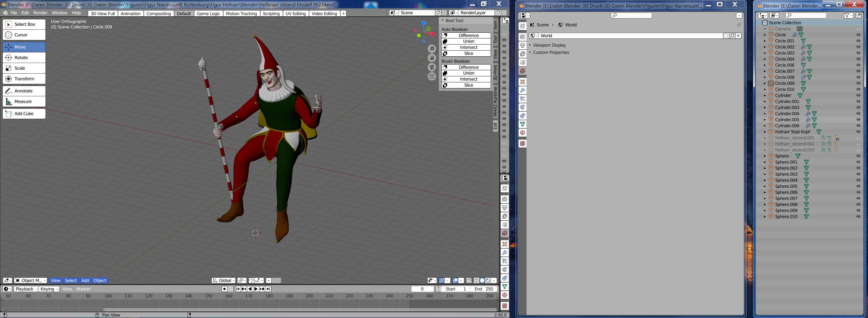Select the Annotate tool

point(24,91)
